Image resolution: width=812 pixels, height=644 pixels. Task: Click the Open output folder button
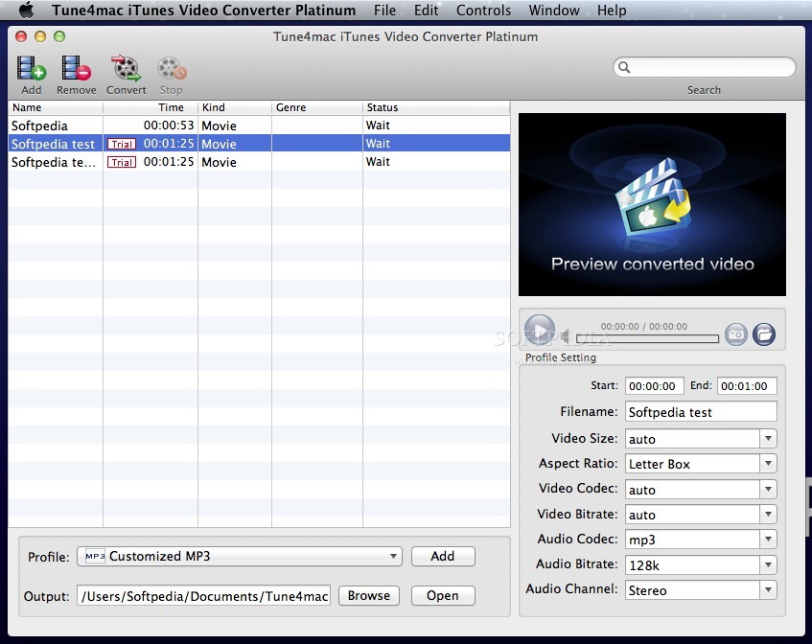click(443, 595)
